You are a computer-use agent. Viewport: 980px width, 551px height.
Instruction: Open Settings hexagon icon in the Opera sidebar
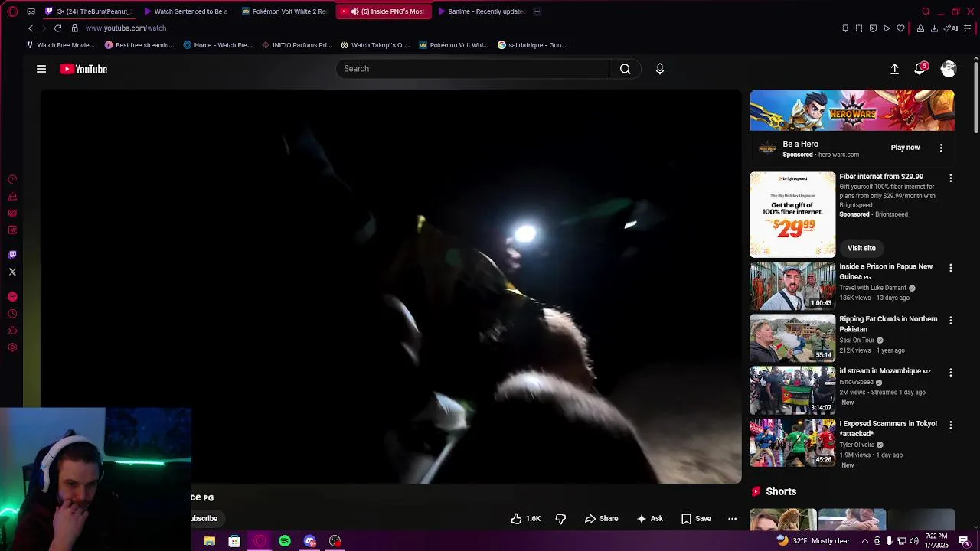click(x=12, y=347)
